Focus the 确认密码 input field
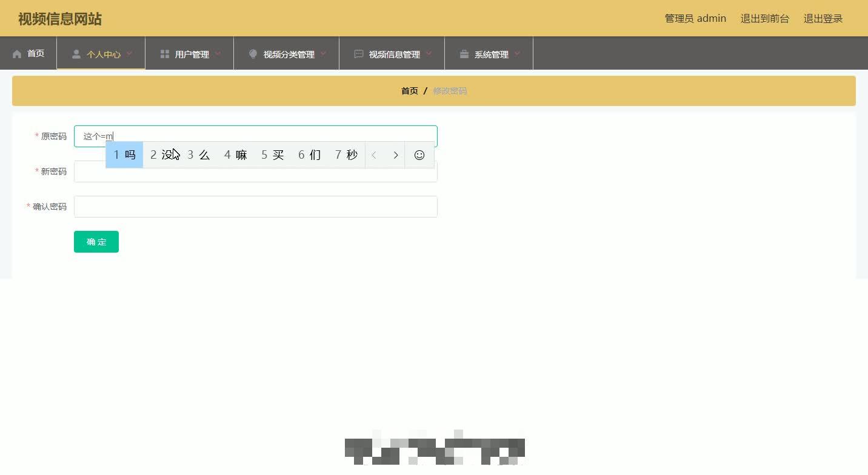868x475 pixels. 256,207
